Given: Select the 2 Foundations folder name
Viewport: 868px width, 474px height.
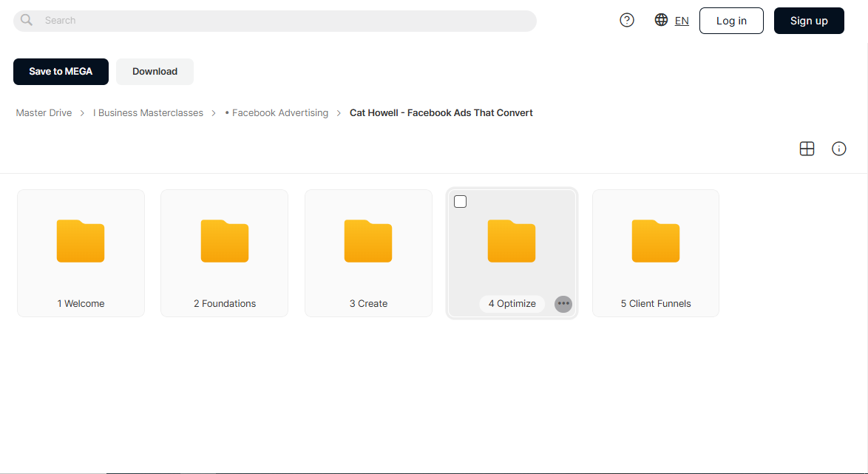Looking at the screenshot, I should (225, 304).
